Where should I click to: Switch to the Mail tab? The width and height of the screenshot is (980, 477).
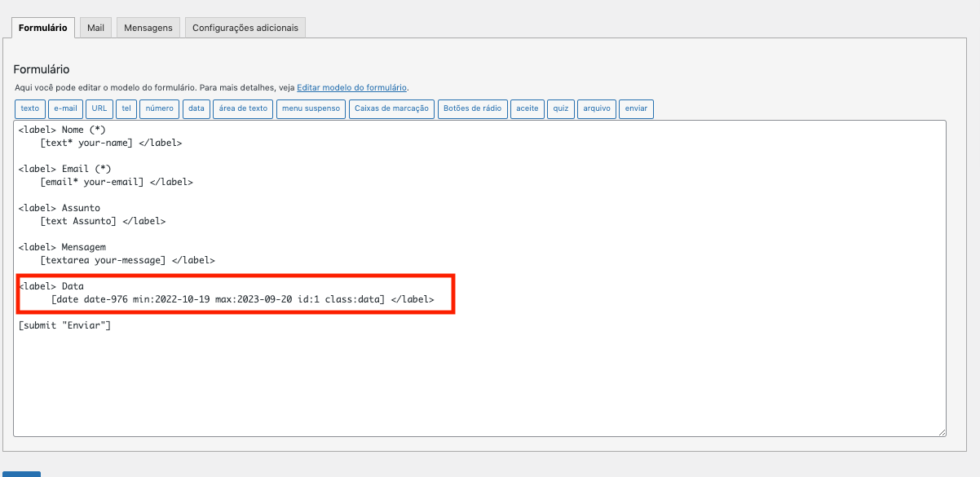[95, 27]
